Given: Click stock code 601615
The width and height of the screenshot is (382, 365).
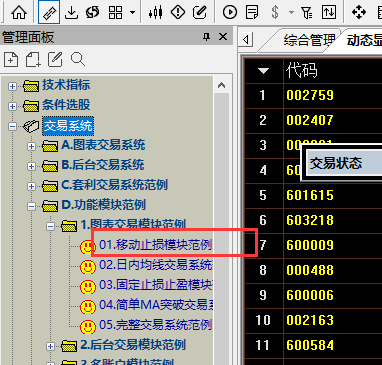Looking at the screenshot, I should [310, 195].
